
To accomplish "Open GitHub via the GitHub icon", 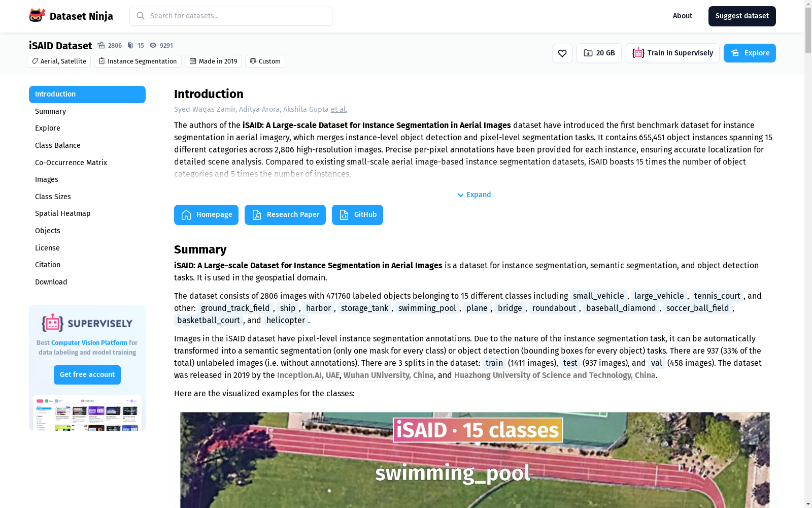I will pos(343,214).
